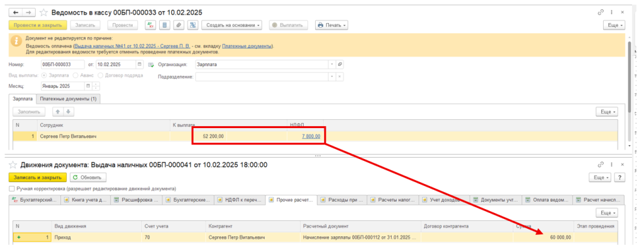The height and width of the screenshot is (250, 644).
Task: Switch to Платежные документы (1) tab
Action: coord(69,99)
